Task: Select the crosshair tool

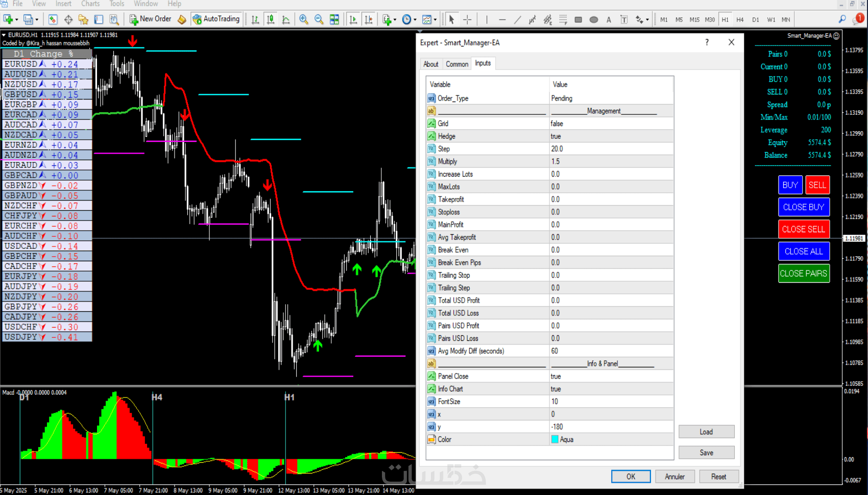Action: pyautogui.click(x=467, y=19)
